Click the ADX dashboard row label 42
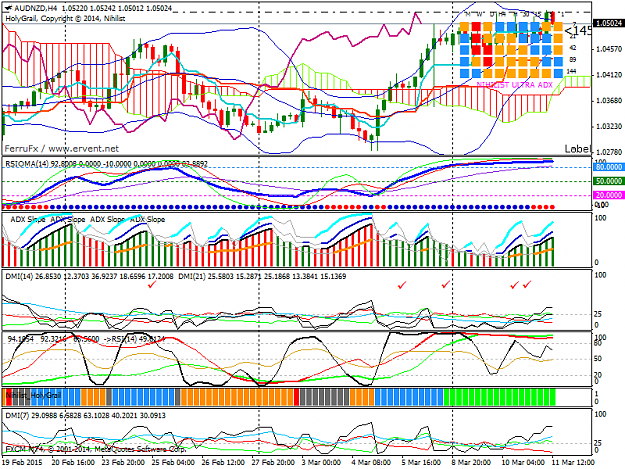The image size is (625, 469). click(572, 48)
